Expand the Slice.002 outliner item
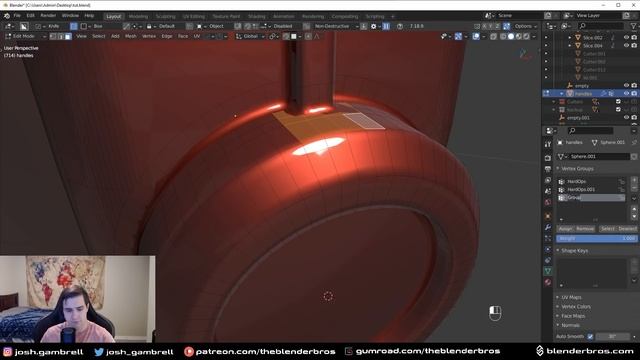 tap(570, 38)
